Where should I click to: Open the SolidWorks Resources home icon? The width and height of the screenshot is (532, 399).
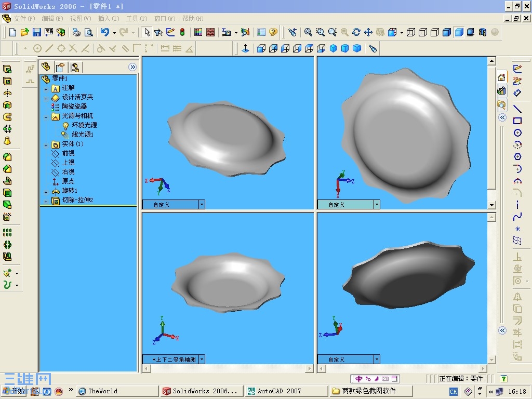point(501,78)
